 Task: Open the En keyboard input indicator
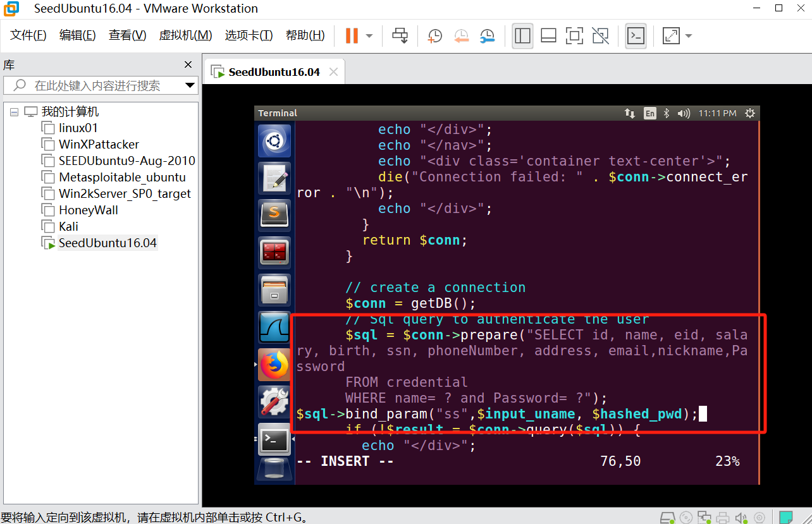[x=649, y=113]
